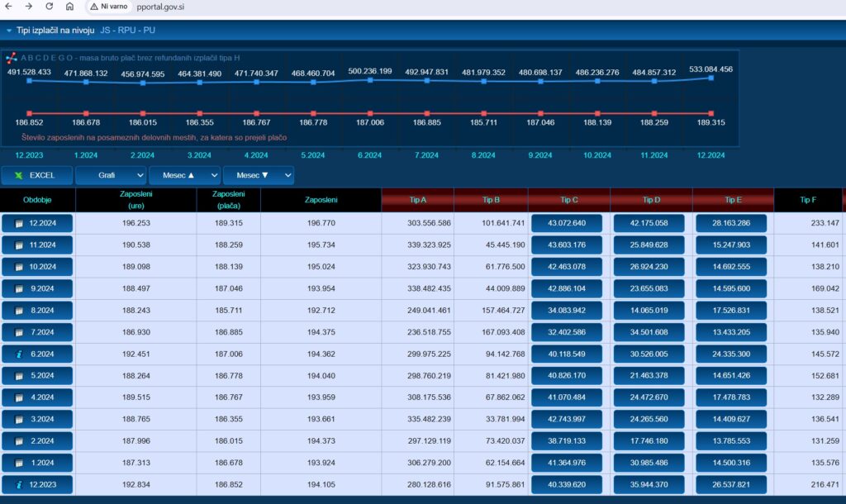Click the 'Tip C' column header

click(x=568, y=200)
